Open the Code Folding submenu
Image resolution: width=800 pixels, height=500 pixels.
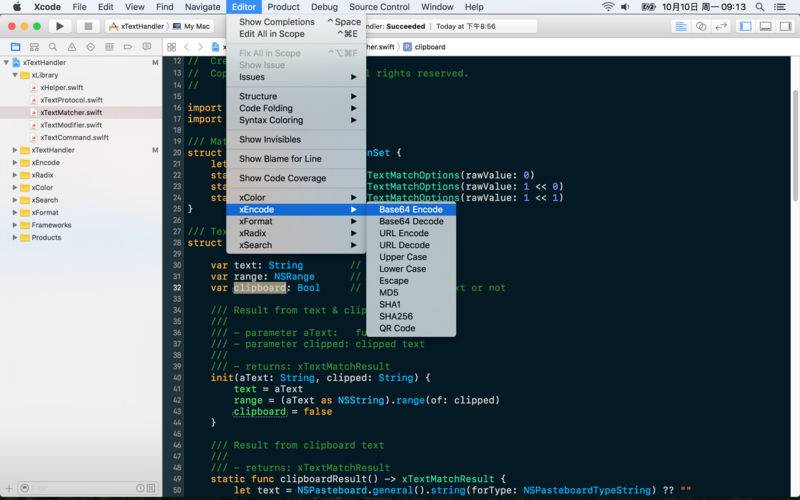click(x=296, y=108)
